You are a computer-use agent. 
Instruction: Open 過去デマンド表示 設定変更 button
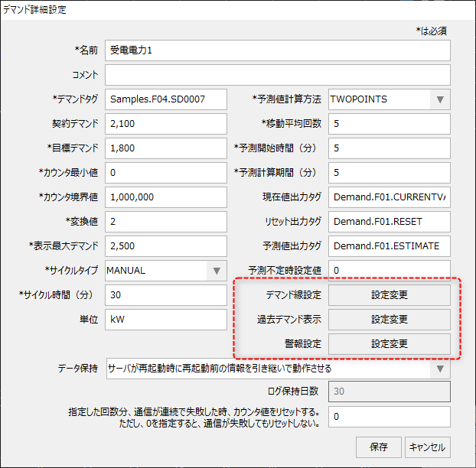[390, 319]
